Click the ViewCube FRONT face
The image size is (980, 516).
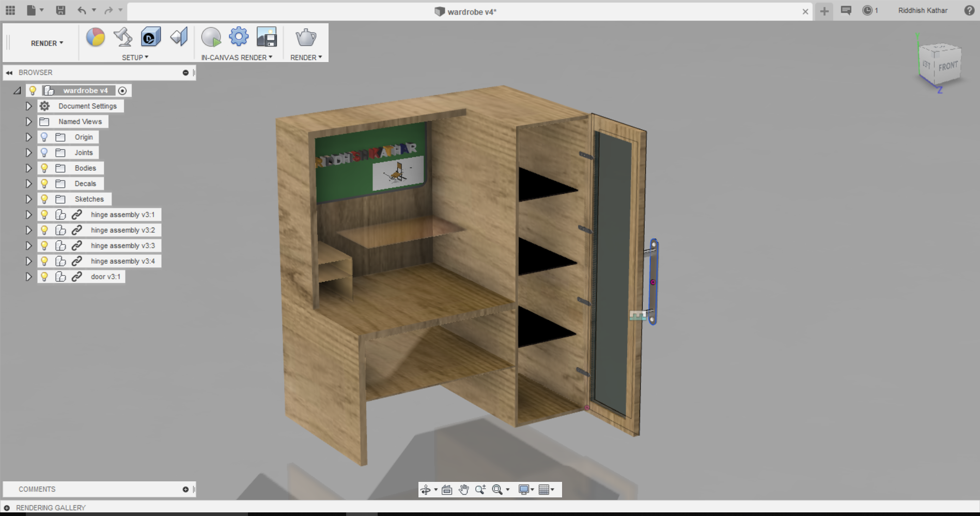point(947,66)
